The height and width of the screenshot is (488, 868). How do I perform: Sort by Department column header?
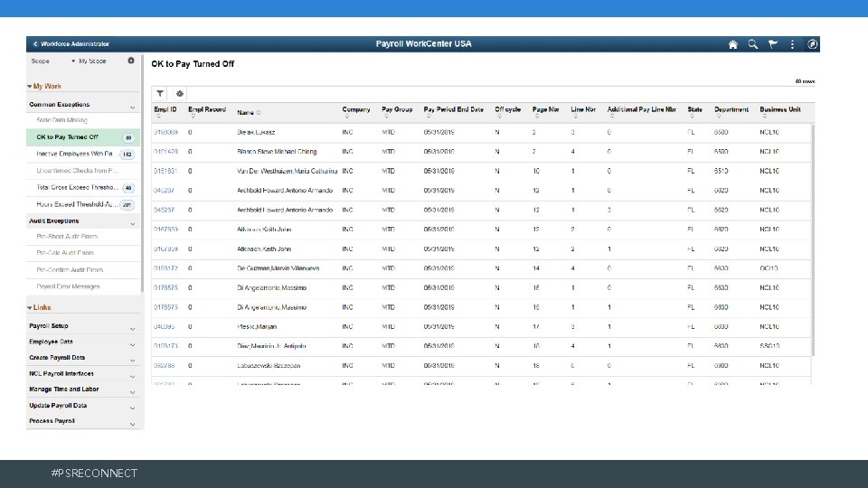[x=731, y=110]
